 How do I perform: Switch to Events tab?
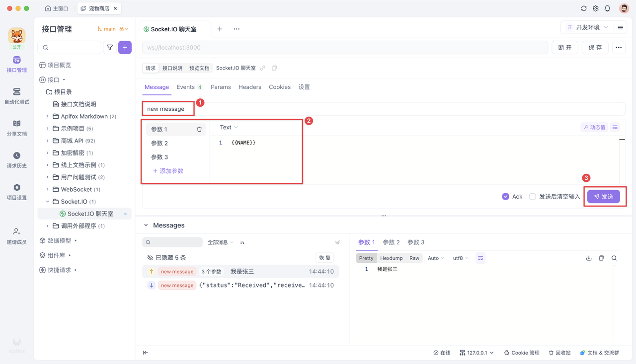click(x=189, y=87)
